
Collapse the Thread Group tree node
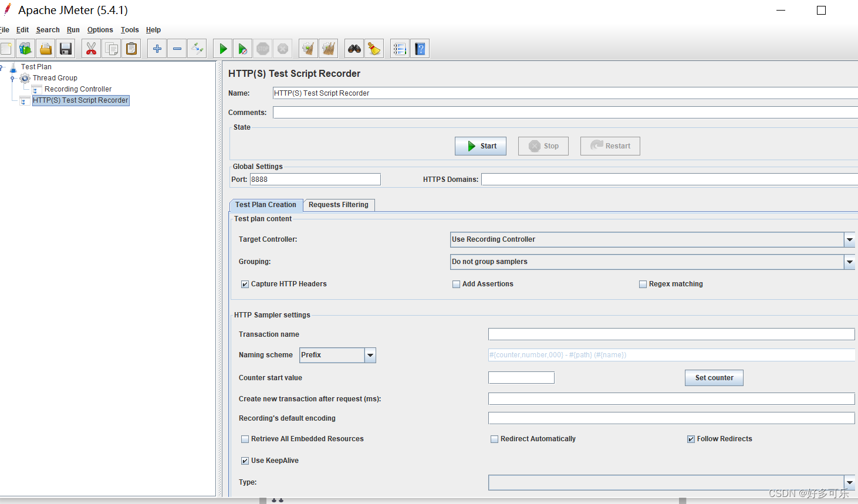[x=12, y=78]
